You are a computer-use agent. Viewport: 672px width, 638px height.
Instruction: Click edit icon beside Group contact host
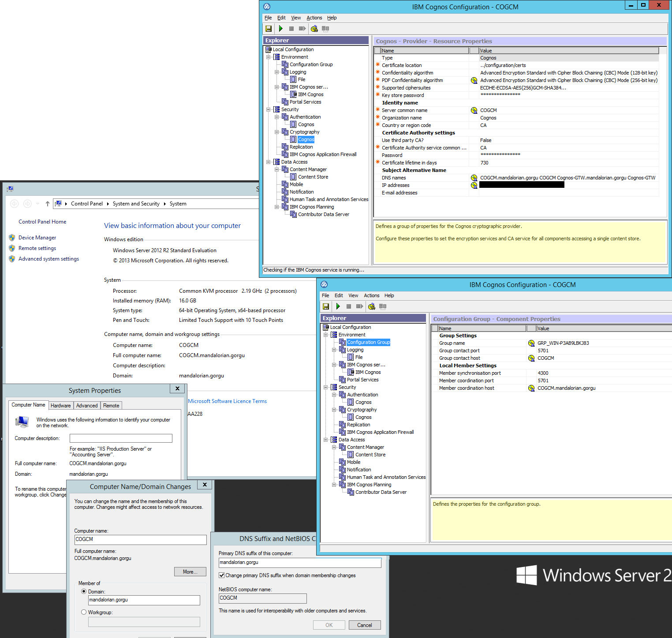531,358
